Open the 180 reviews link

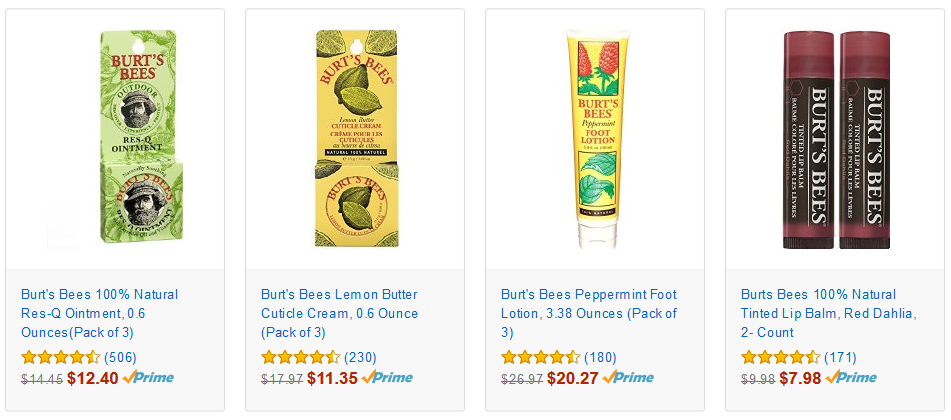coord(600,357)
